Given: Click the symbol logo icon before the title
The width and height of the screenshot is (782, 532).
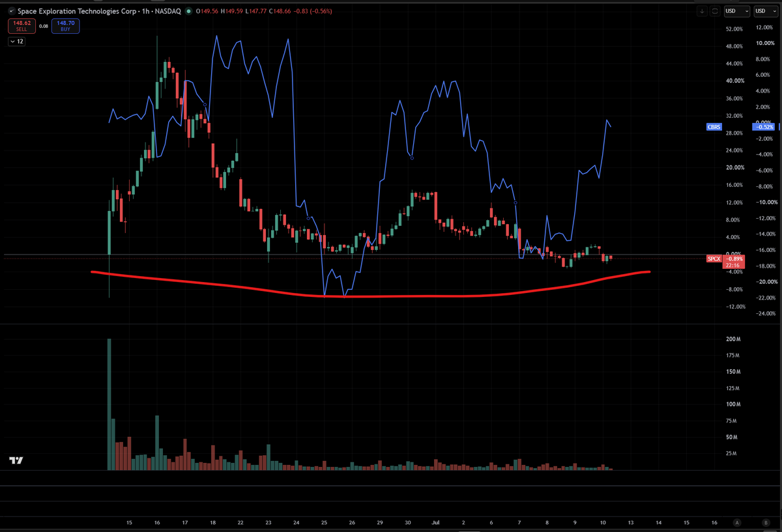Looking at the screenshot, I should coord(12,11).
